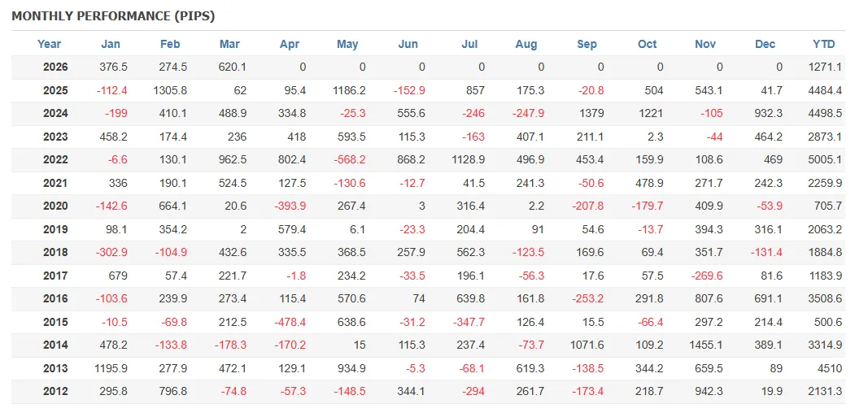Select the Feb column header
The height and width of the screenshot is (417, 868).
(170, 44)
